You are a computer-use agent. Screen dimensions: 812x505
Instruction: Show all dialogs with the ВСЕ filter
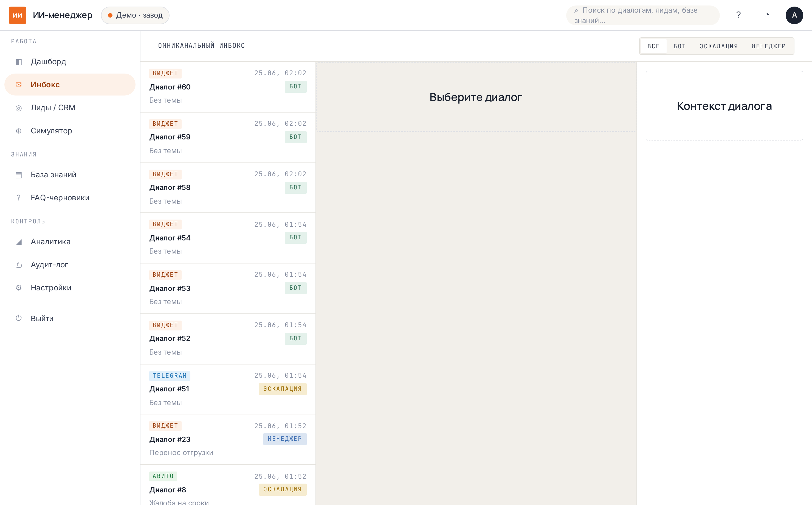[653, 46]
